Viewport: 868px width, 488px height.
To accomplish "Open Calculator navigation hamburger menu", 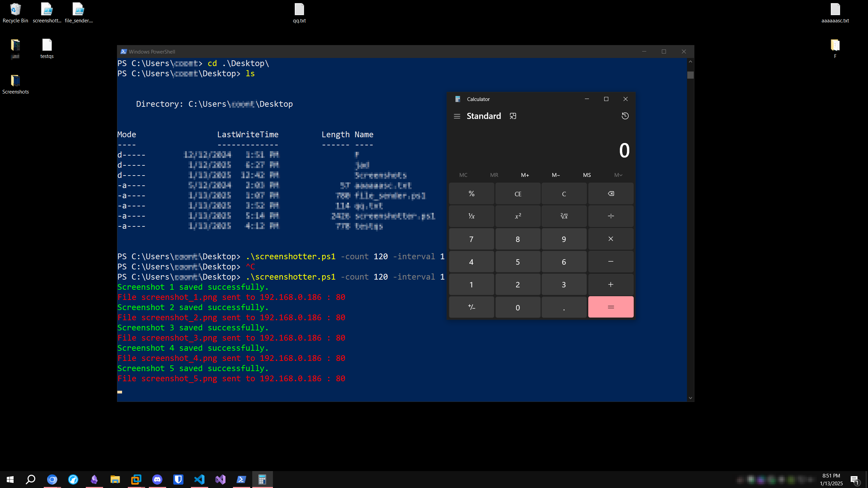I will 457,116.
